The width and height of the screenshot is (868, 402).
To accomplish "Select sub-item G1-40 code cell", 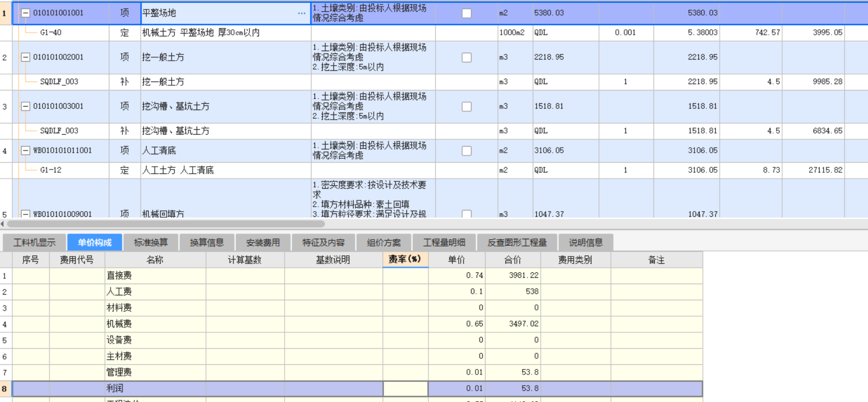I will 51,33.
